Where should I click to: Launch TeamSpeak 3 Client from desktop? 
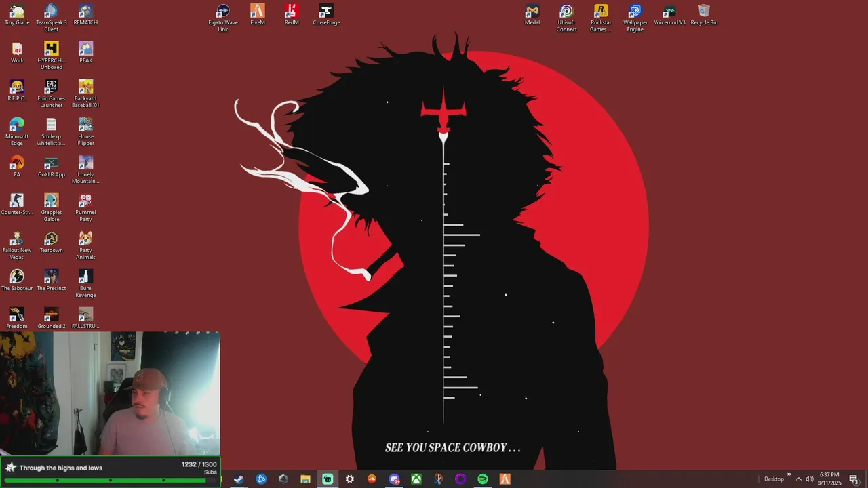[x=52, y=18]
